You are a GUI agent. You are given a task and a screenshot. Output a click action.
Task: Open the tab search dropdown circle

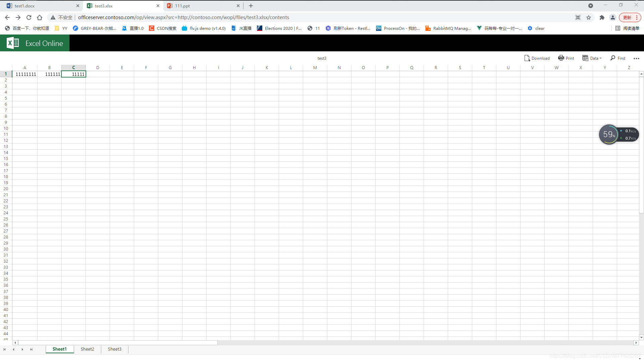(x=591, y=6)
